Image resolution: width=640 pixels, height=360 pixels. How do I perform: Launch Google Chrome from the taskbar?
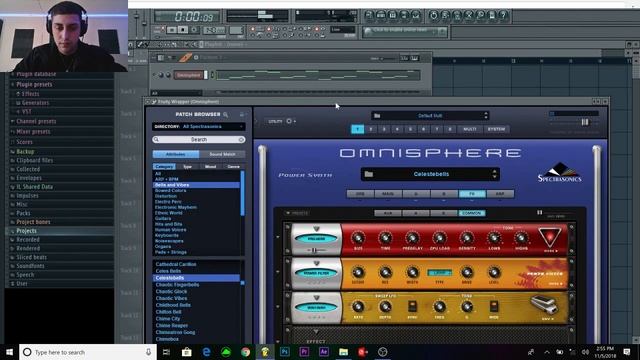click(245, 352)
